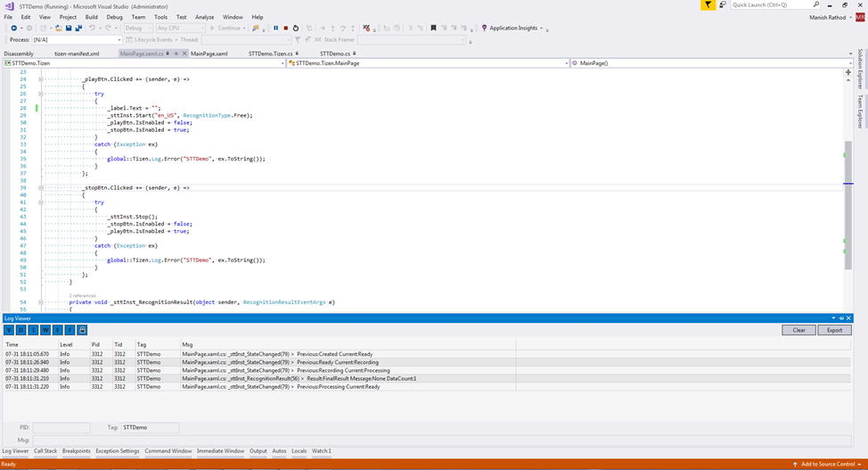The image size is (868, 470).
Task: Click the Export button in Log Viewer
Action: pos(834,330)
